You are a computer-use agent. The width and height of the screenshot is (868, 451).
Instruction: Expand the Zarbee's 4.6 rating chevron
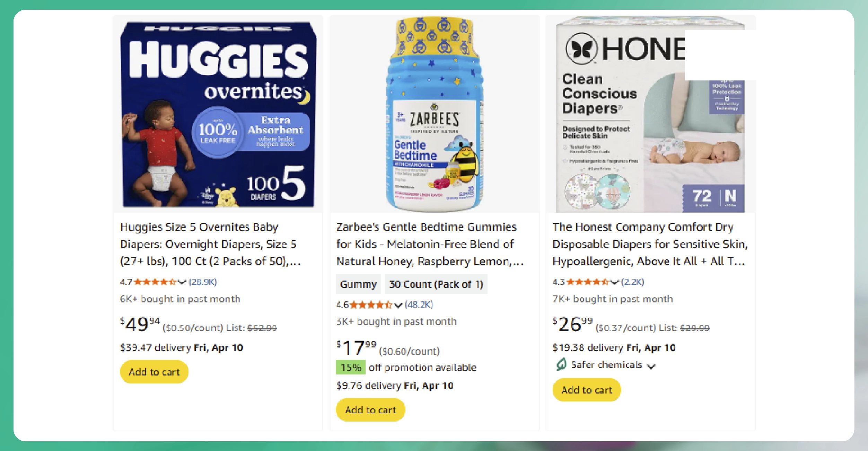click(x=398, y=305)
